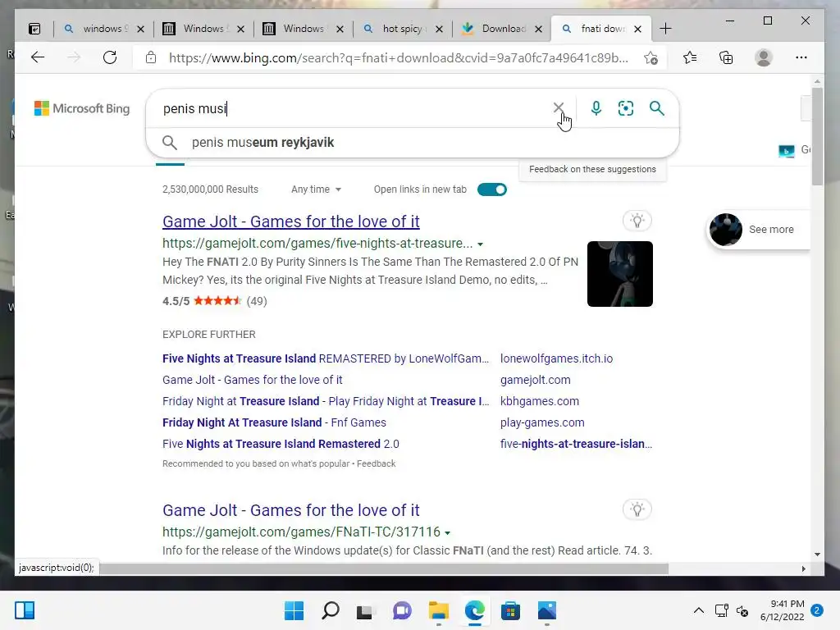The image size is (840, 630).
Task: Expand first gamejolt URL dropdown arrow
Action: pyautogui.click(x=481, y=244)
